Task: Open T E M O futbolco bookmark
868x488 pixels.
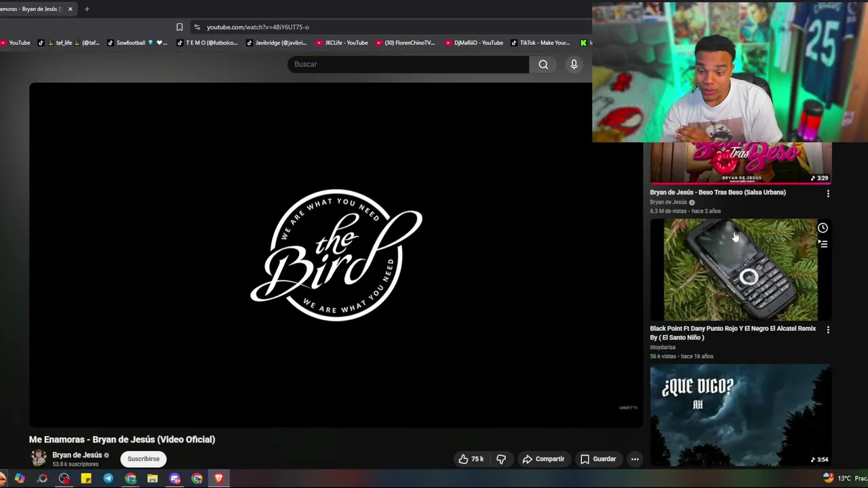Action: point(207,43)
